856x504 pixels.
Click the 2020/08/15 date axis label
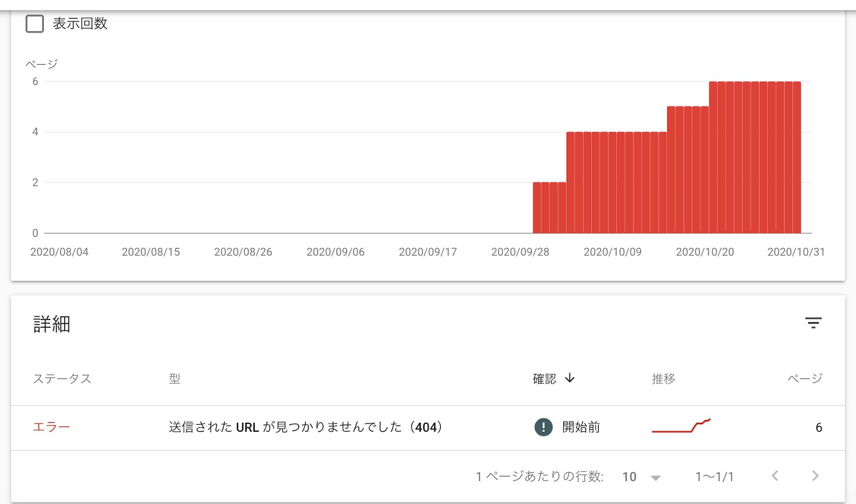tap(151, 252)
